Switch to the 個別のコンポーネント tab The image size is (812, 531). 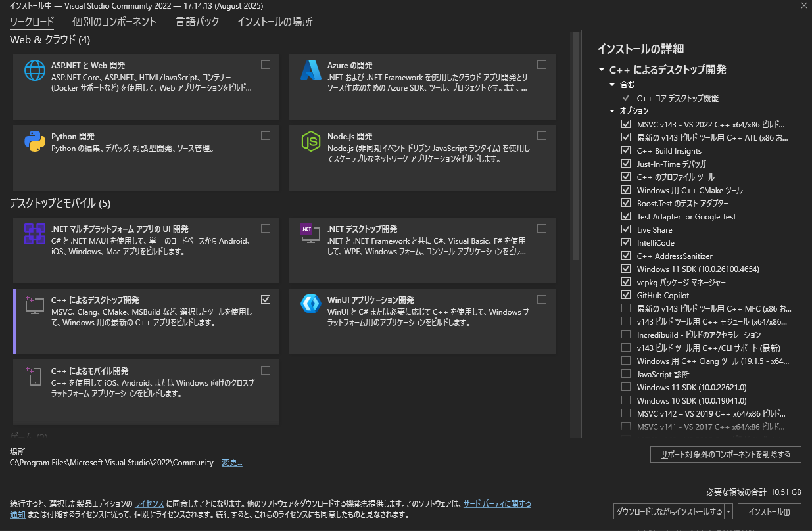point(114,22)
